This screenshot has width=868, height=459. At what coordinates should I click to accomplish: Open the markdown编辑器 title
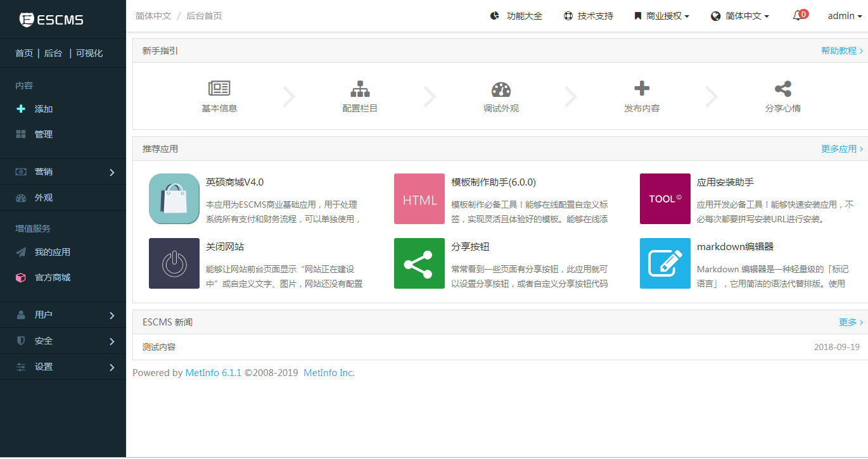(x=735, y=247)
